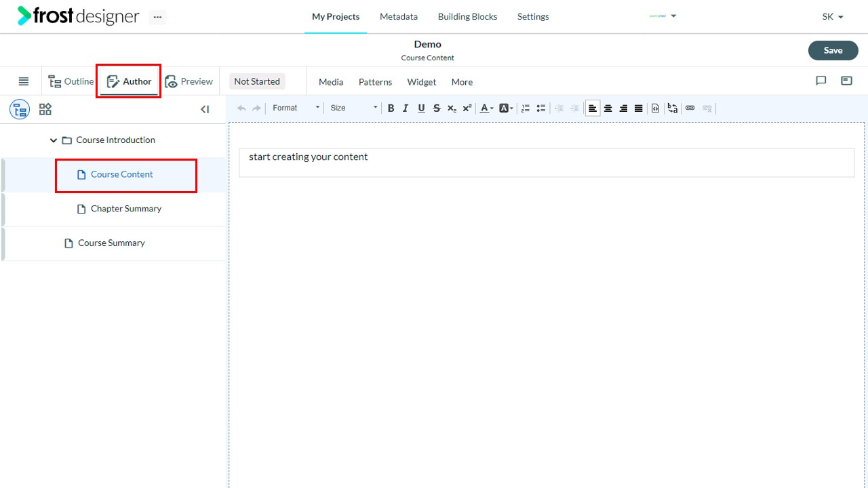This screenshot has width=868, height=488.
Task: Apply strikethrough to text
Action: (x=437, y=108)
